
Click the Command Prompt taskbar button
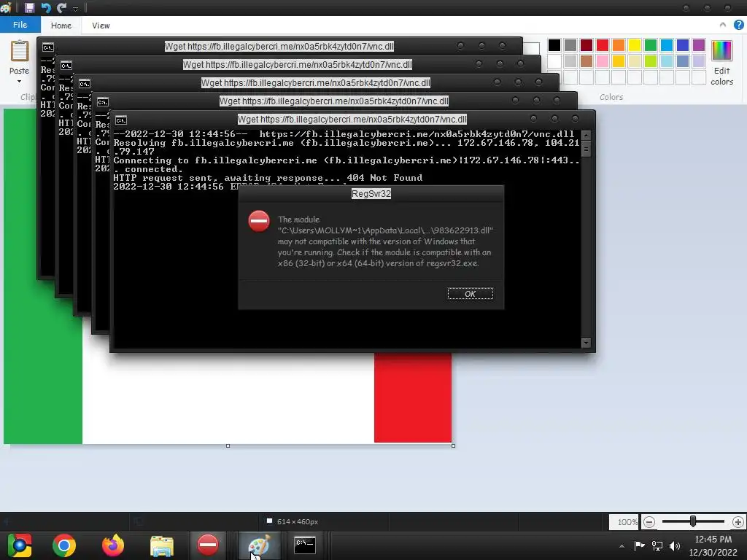304,545
